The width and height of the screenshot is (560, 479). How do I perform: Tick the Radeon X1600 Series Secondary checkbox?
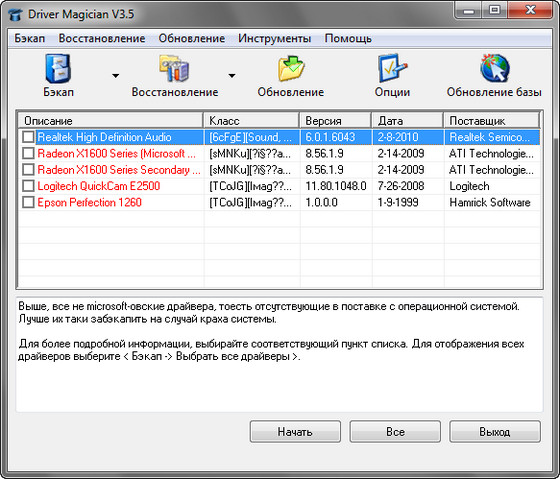coord(28,169)
